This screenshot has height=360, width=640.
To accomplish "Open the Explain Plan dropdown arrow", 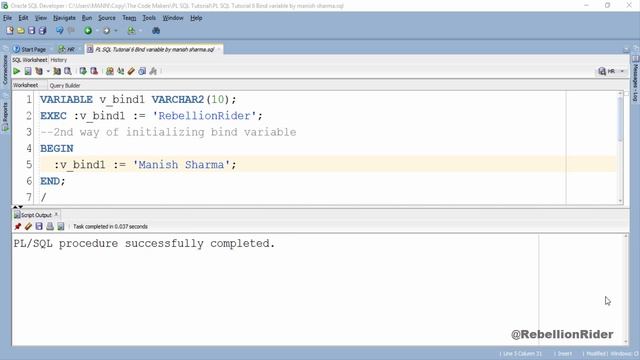I will point(48,71).
